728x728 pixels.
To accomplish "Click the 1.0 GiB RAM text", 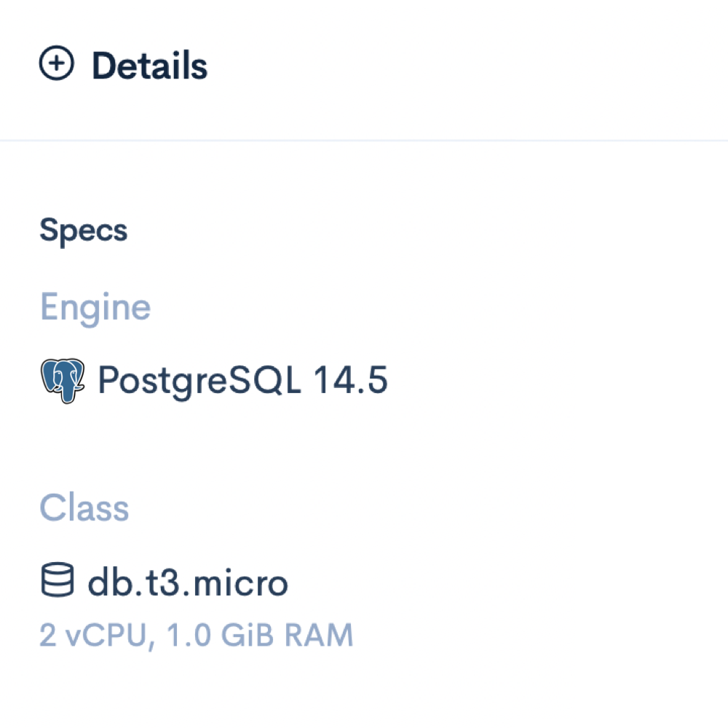I will (260, 635).
